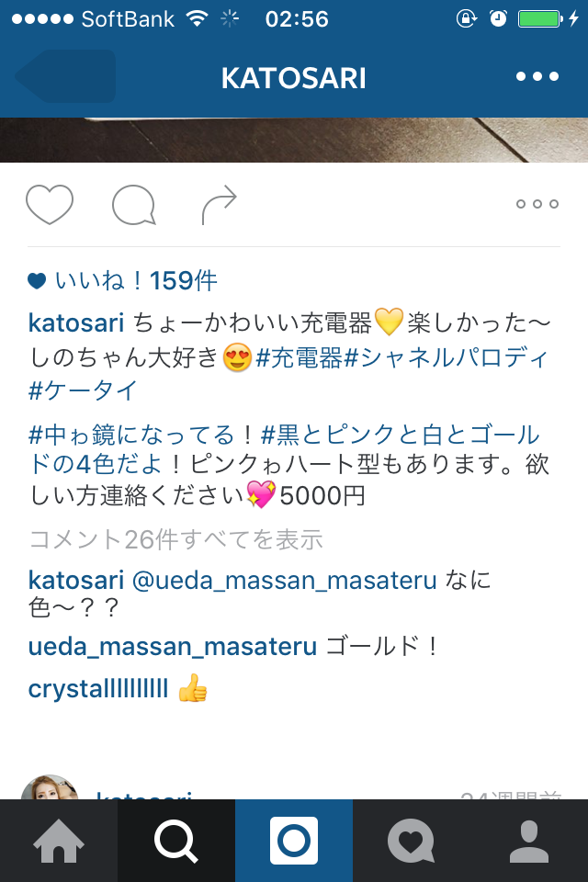
Task: Tap the center camera tab icon
Action: pyautogui.click(x=294, y=841)
